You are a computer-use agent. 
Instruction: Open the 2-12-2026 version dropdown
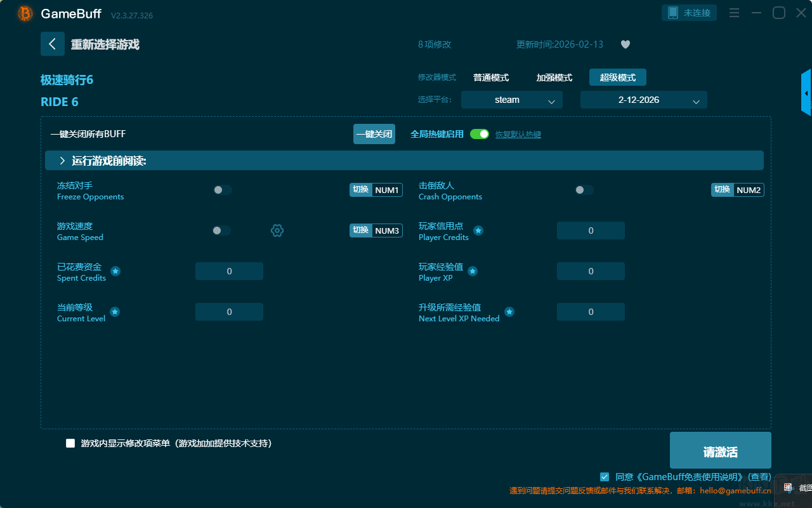[644, 100]
